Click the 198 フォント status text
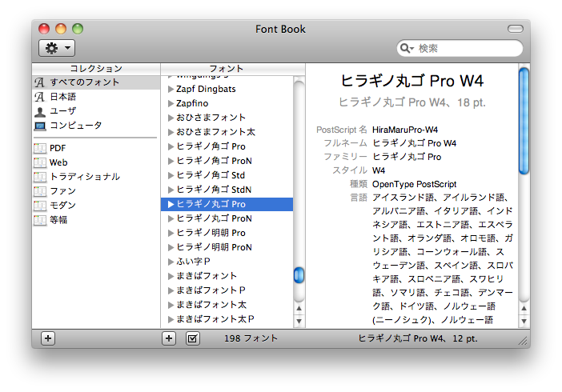Viewport: 562px width, 392px height. [x=251, y=338]
